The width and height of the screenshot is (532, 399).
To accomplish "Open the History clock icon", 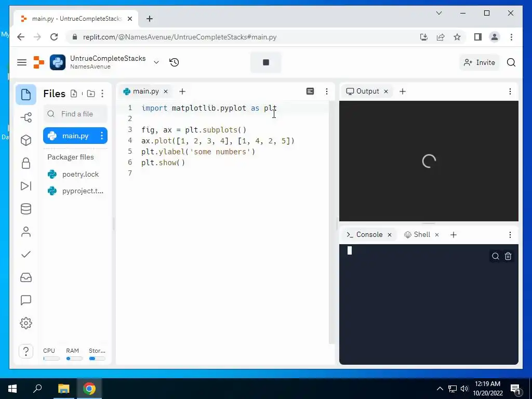I will (x=174, y=62).
